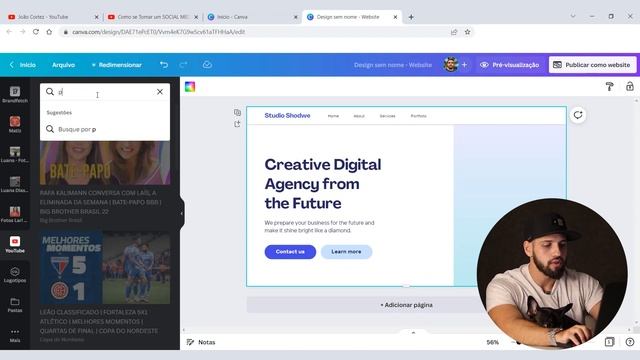Select the Portfolio nav item in design
Viewport: 640px width, 360px height.
click(x=418, y=116)
